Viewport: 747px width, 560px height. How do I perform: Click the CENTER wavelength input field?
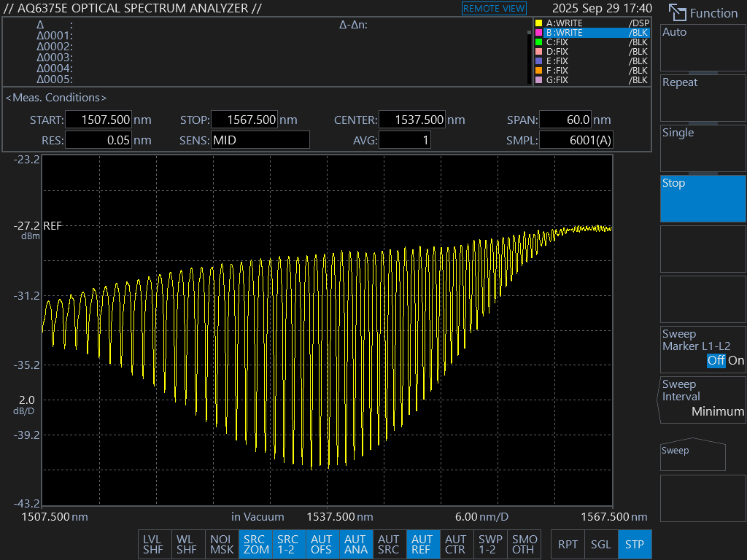411,120
